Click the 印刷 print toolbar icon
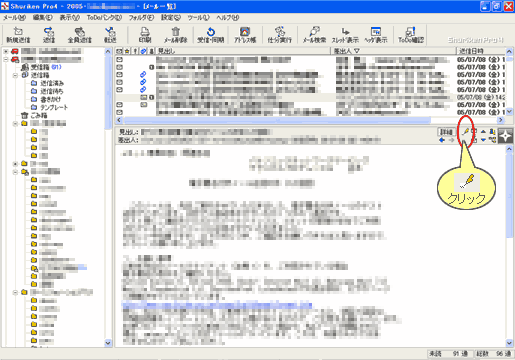The width and height of the screenshot is (515, 360). coord(145,35)
